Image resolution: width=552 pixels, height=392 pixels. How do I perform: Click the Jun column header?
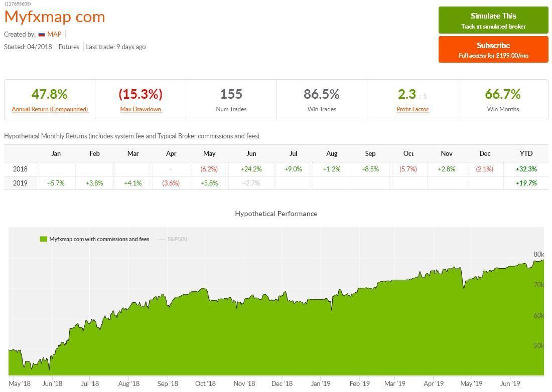[x=251, y=153]
